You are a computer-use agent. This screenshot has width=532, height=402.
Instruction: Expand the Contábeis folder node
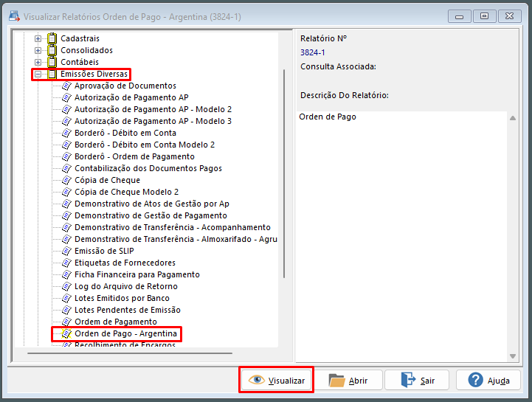38,63
